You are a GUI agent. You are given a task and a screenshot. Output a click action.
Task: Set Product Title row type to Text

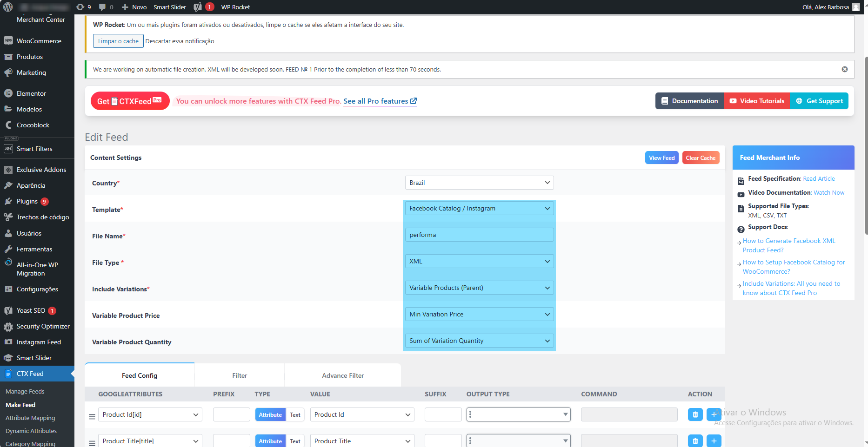(295, 441)
